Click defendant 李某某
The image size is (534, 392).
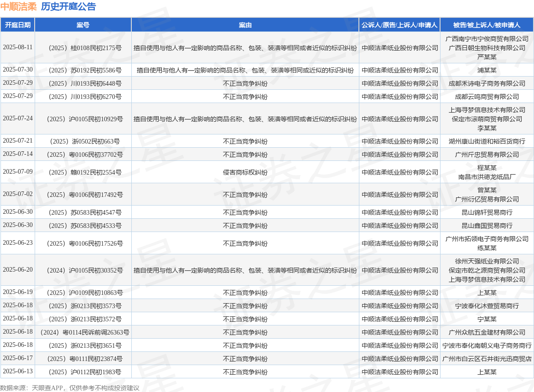point(487,128)
